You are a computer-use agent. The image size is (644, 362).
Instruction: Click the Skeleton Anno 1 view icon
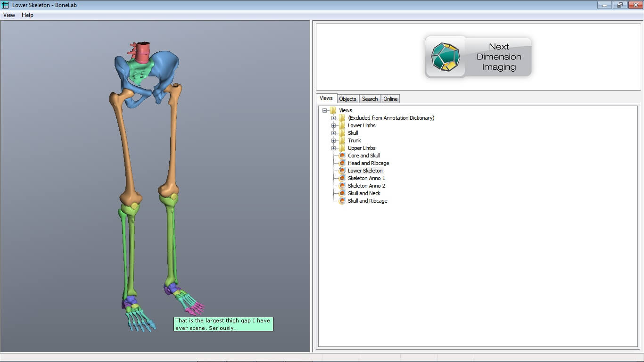tap(342, 178)
